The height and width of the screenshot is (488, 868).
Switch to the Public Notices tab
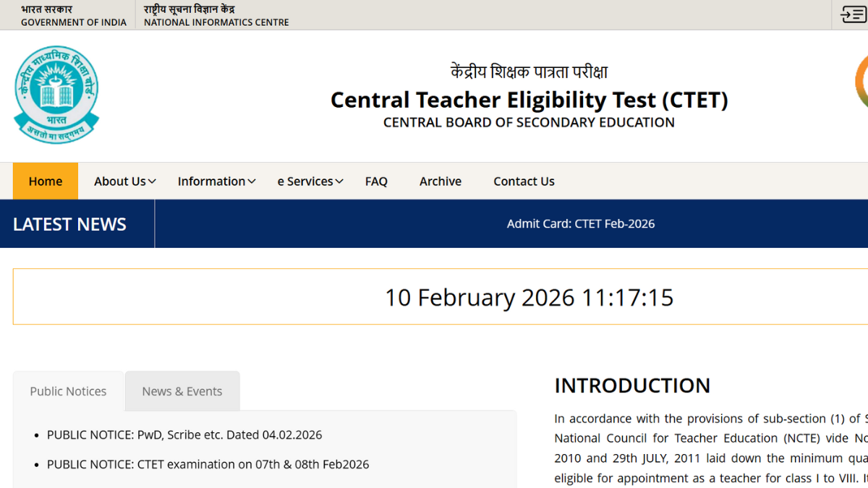coord(68,391)
